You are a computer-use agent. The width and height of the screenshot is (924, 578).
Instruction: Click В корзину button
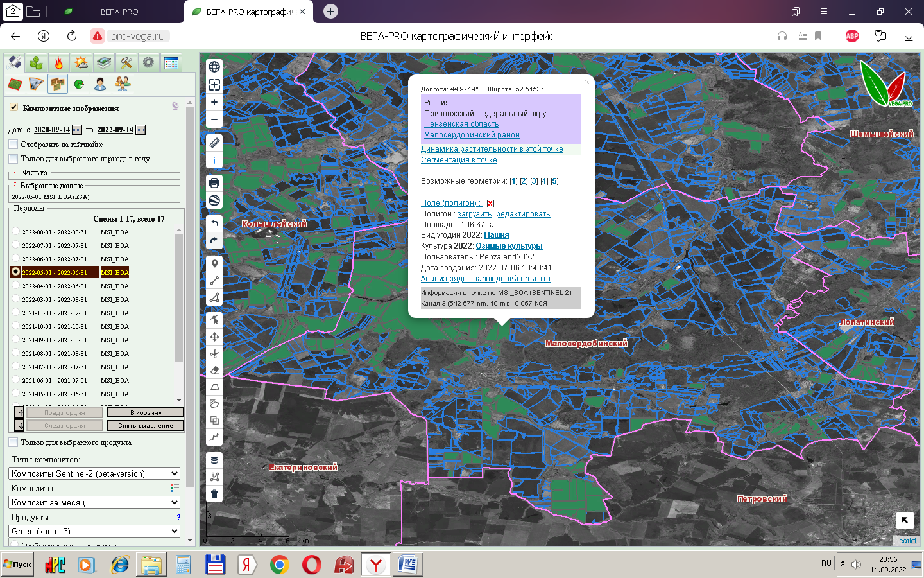pos(146,412)
